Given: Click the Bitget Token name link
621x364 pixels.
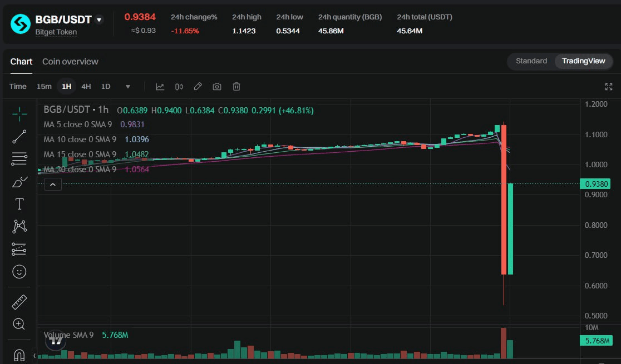Looking at the screenshot, I should click(x=56, y=32).
